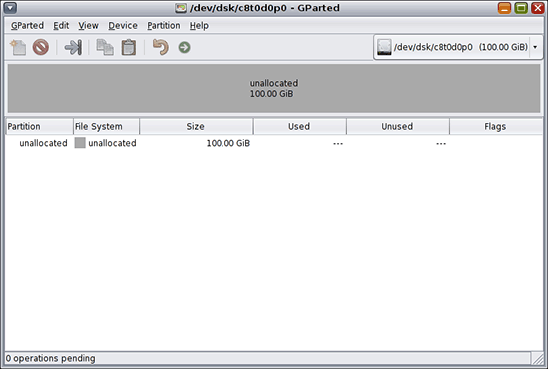Click the Used column dashes in row
Viewport: 548px width, 369px height.
(x=338, y=144)
